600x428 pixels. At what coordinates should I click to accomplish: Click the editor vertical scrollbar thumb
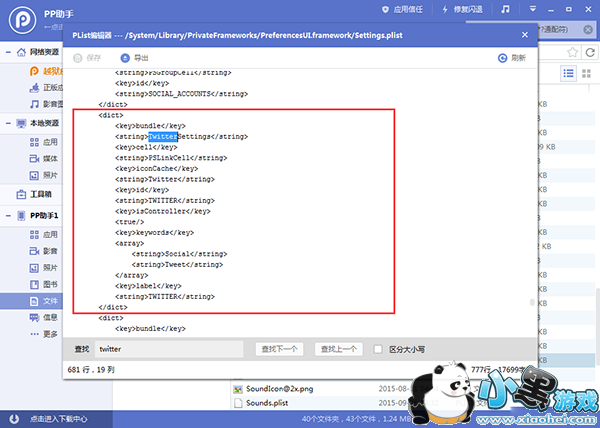coord(532,302)
